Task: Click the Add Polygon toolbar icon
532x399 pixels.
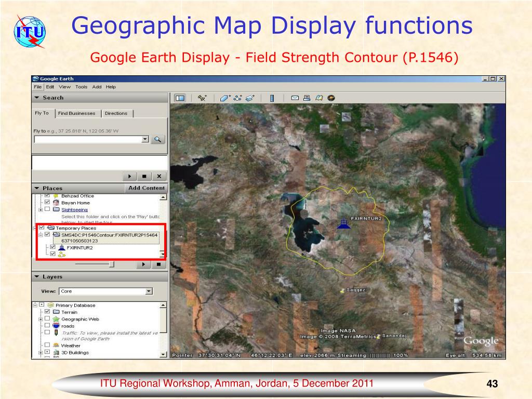Action: (x=225, y=98)
